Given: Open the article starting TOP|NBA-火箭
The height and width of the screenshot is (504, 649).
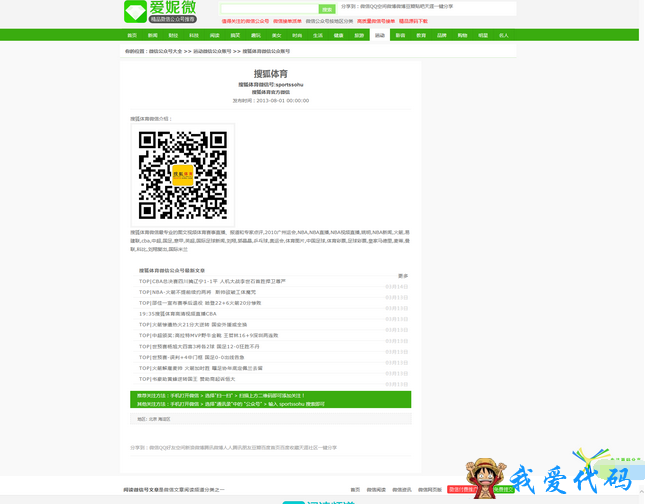Looking at the screenshot, I should (x=197, y=292).
